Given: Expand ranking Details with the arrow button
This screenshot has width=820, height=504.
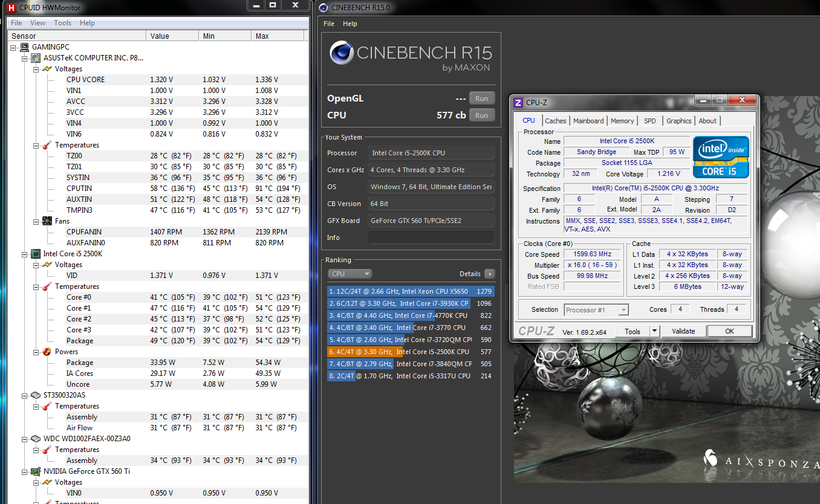Looking at the screenshot, I should tap(489, 274).
